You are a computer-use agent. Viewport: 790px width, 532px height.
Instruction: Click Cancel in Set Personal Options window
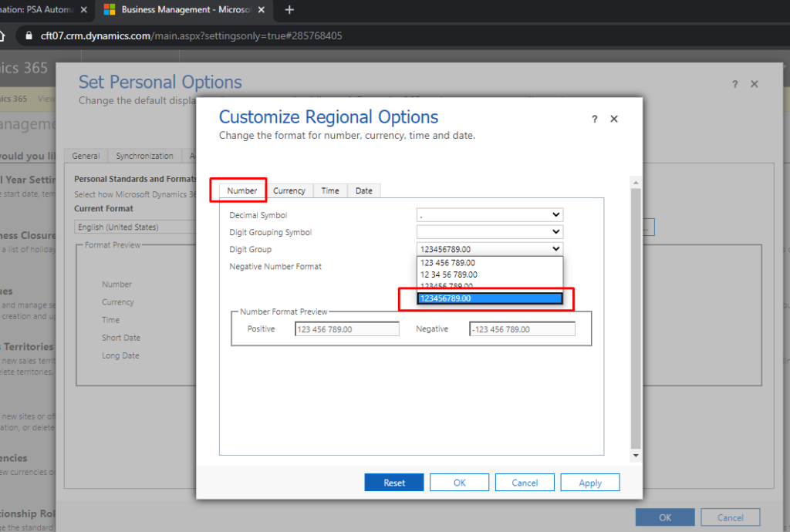pyautogui.click(x=730, y=517)
